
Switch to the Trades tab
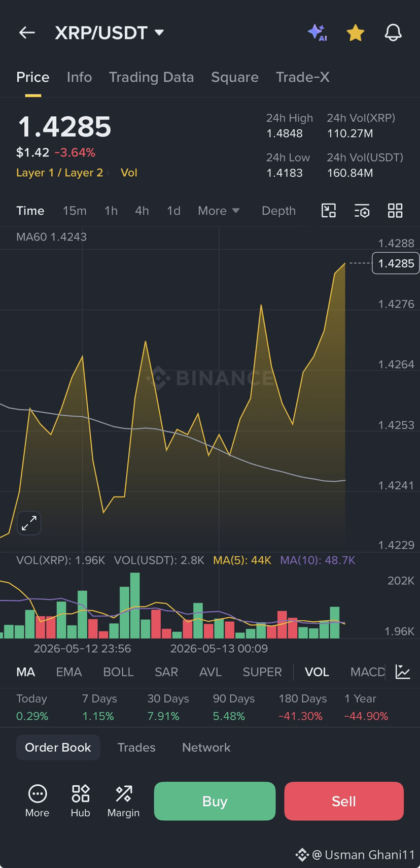tap(136, 748)
